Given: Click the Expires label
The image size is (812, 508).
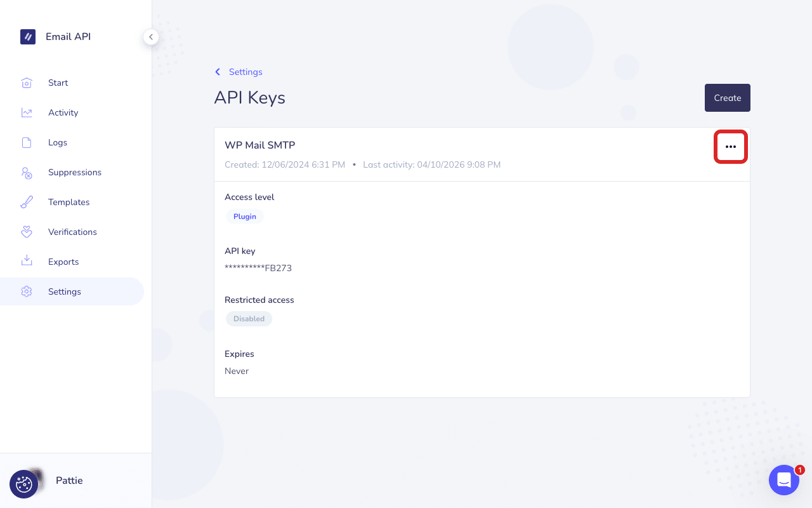Looking at the screenshot, I should click(239, 354).
